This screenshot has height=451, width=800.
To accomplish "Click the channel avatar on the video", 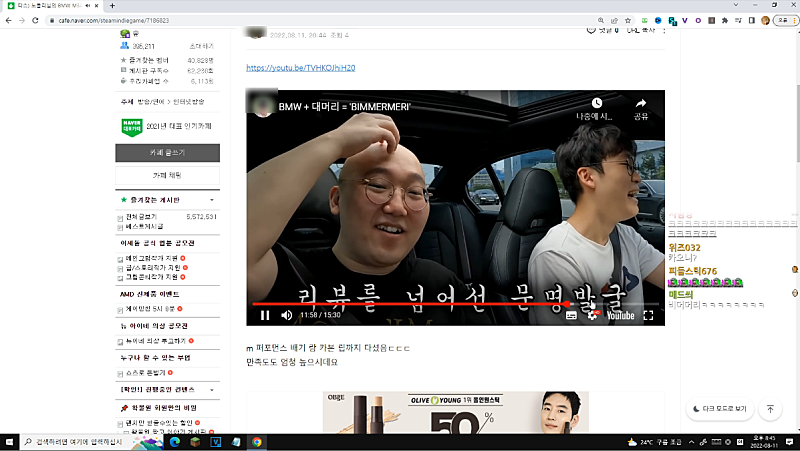I will [263, 107].
